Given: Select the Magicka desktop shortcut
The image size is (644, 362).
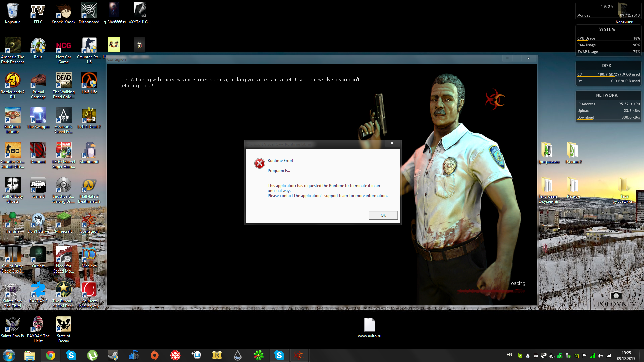Looking at the screenshot, I should point(89,257).
